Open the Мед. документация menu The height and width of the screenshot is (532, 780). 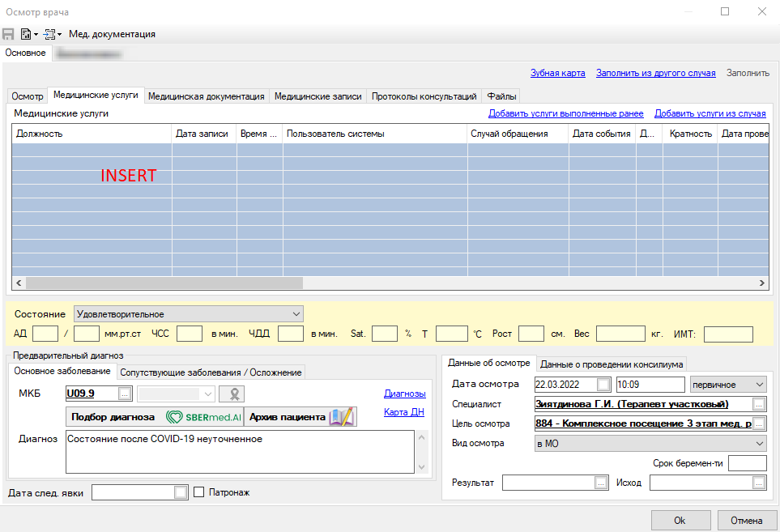112,34
